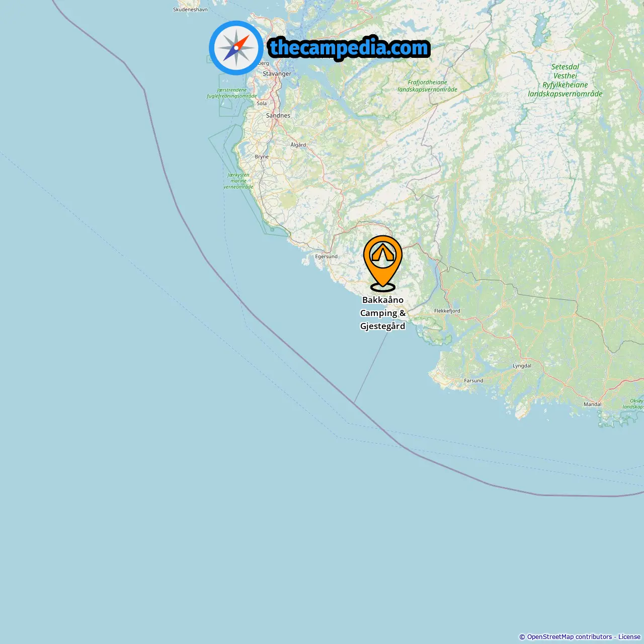Open thecampedia.com logo text
The height and width of the screenshot is (644, 644).
(x=349, y=48)
